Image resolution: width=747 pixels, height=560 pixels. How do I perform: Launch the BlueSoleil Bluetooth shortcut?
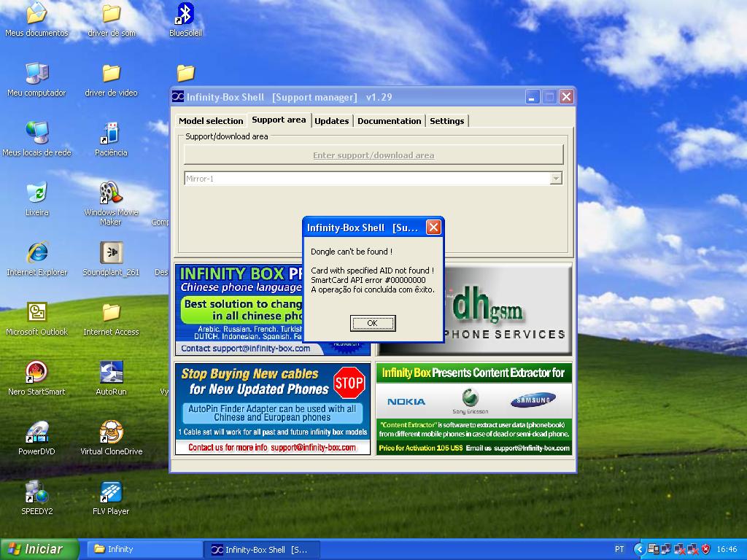(185, 19)
